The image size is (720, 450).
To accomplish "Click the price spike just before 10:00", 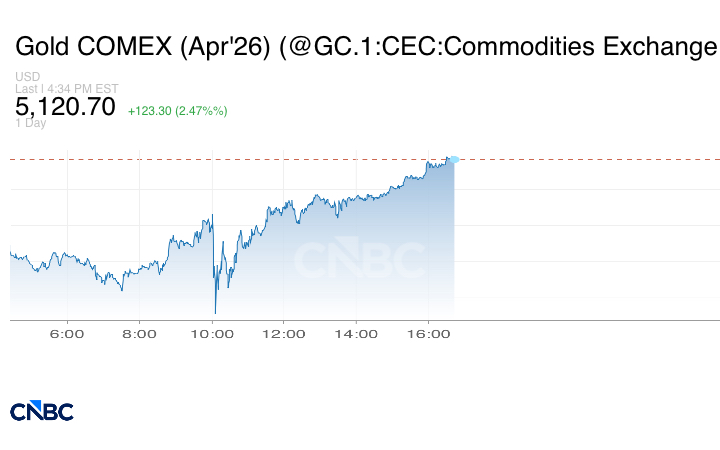I will [x=212, y=215].
